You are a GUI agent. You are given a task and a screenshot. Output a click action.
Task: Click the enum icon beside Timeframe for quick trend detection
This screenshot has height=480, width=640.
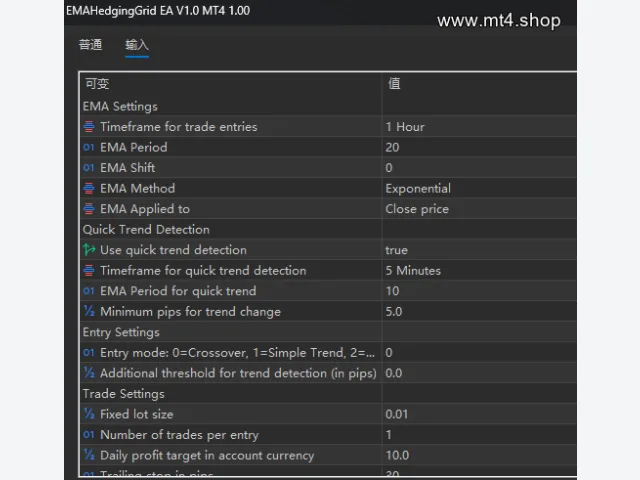click(x=89, y=270)
